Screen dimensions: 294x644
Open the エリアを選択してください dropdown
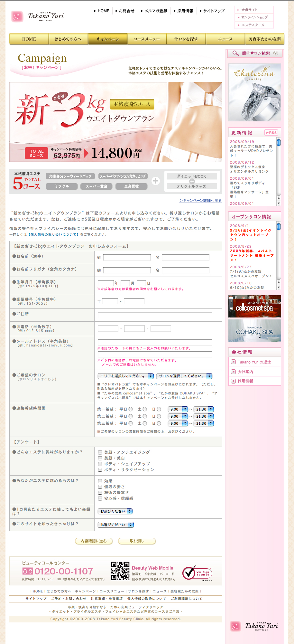point(126,376)
